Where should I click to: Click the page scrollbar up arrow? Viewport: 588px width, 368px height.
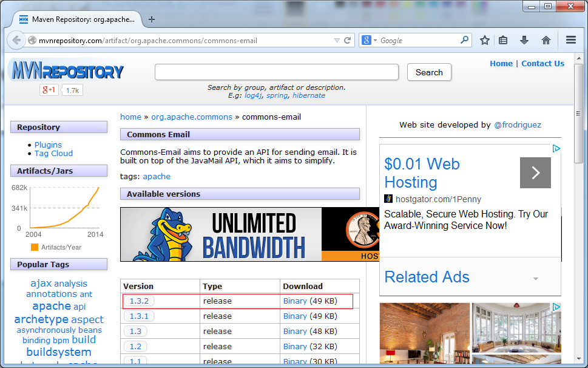tap(579, 59)
